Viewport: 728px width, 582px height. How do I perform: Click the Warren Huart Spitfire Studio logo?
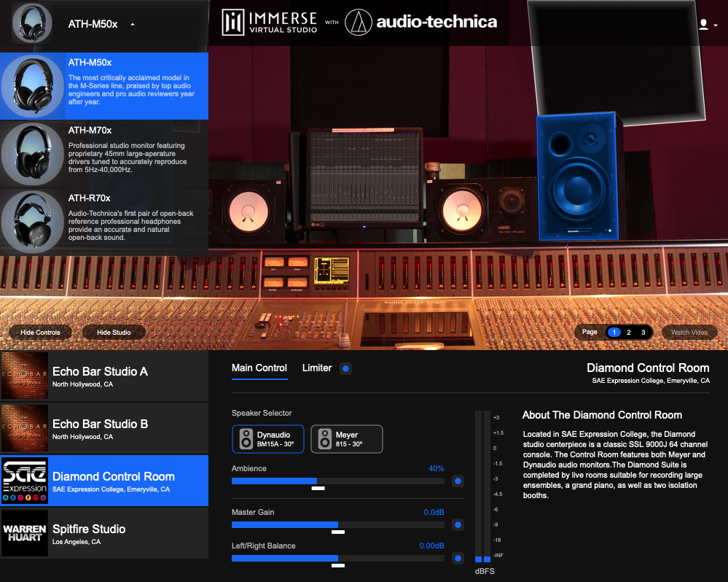tap(25, 533)
